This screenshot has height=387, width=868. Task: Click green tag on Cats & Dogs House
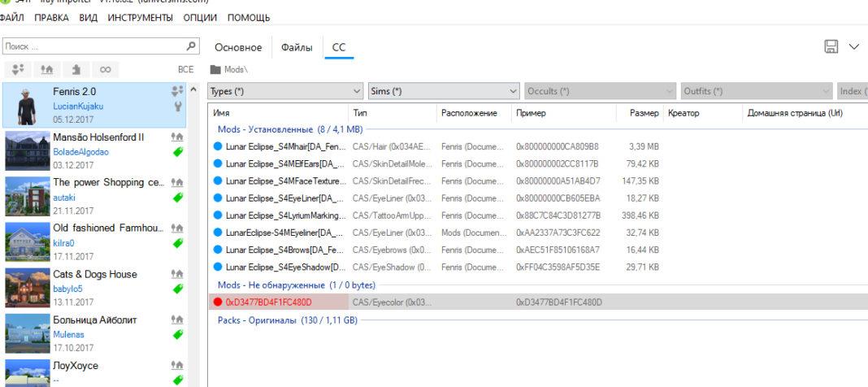coord(178,288)
